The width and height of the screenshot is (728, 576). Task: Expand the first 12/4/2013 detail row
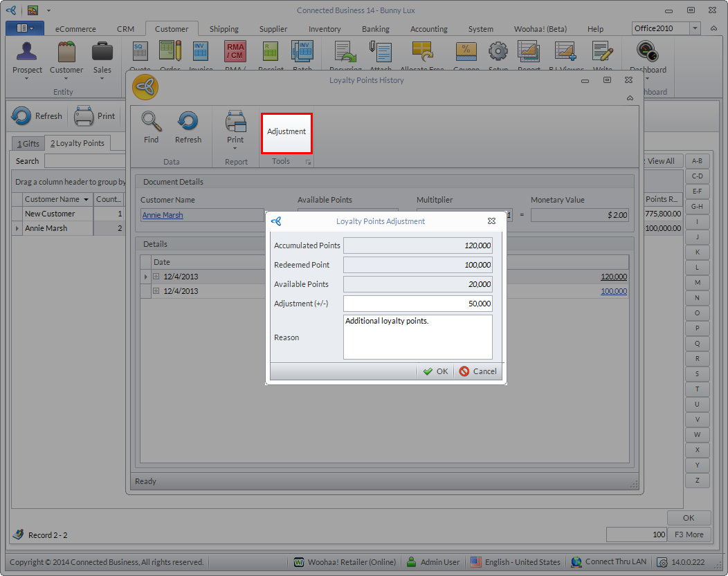coord(156,277)
